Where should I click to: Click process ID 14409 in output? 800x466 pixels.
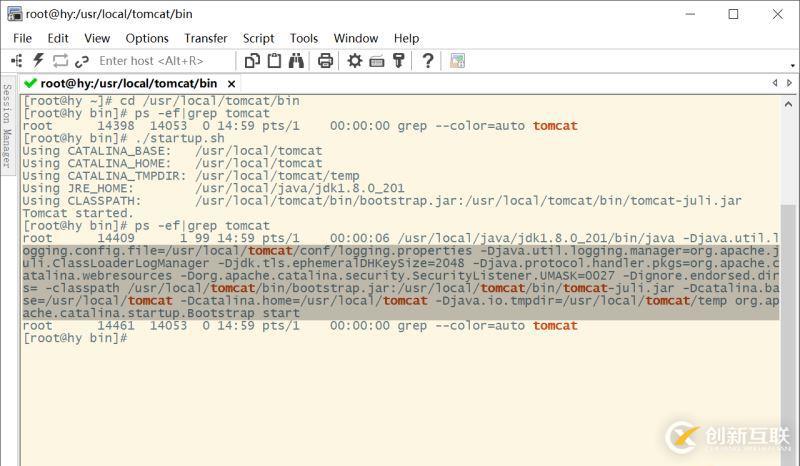(116, 238)
